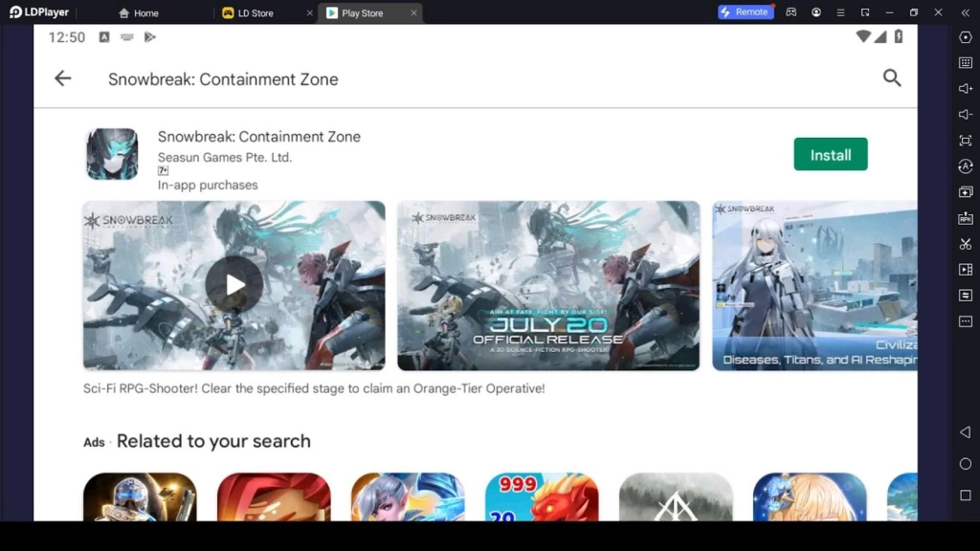This screenshot has height=551, width=980.
Task: Open the gamepad icon in the title bar
Action: tap(791, 11)
